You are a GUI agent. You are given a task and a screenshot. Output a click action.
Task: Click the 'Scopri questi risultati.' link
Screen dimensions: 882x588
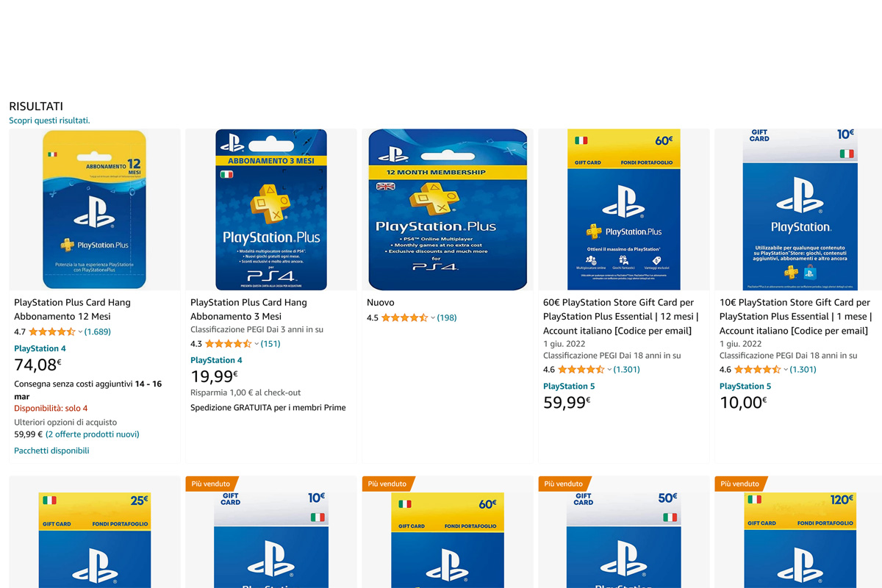tap(49, 120)
